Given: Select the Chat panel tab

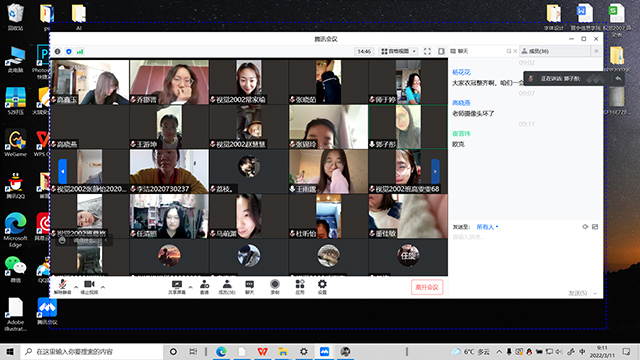Looking at the screenshot, I should coord(460,51).
